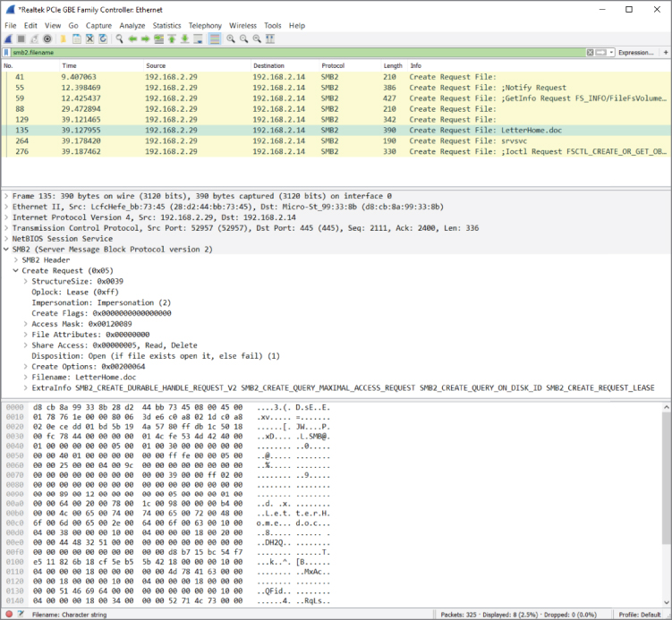Viewport: 672px width, 620px height.
Task: Open the Analyze menu
Action: pos(132,26)
